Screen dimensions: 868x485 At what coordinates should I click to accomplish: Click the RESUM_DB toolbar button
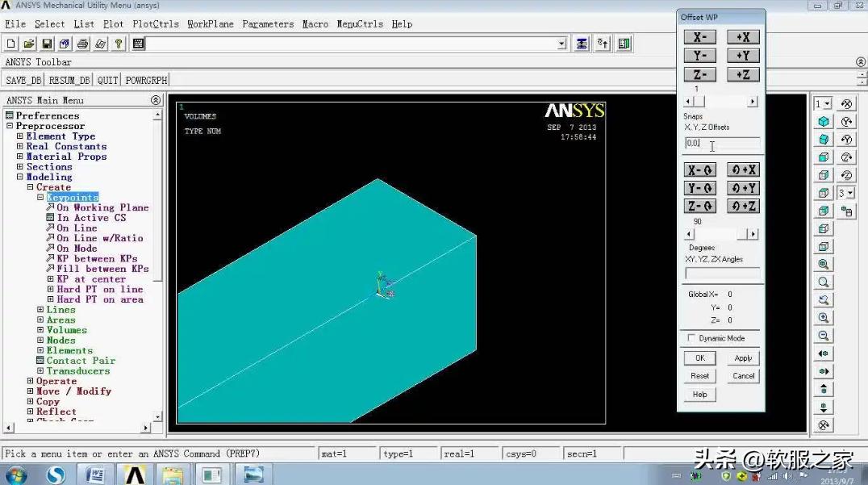pos(69,80)
